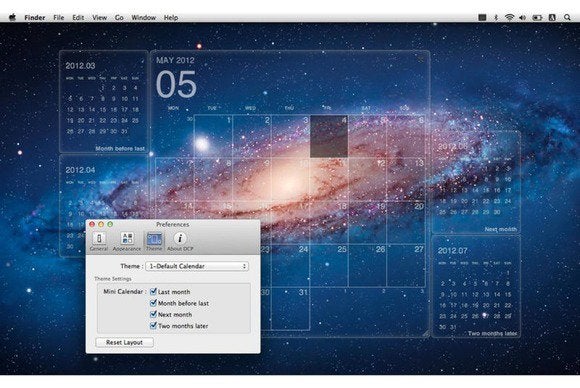Open the battery status menu
Image resolution: width=580 pixels, height=388 pixels.
pyautogui.click(x=537, y=17)
